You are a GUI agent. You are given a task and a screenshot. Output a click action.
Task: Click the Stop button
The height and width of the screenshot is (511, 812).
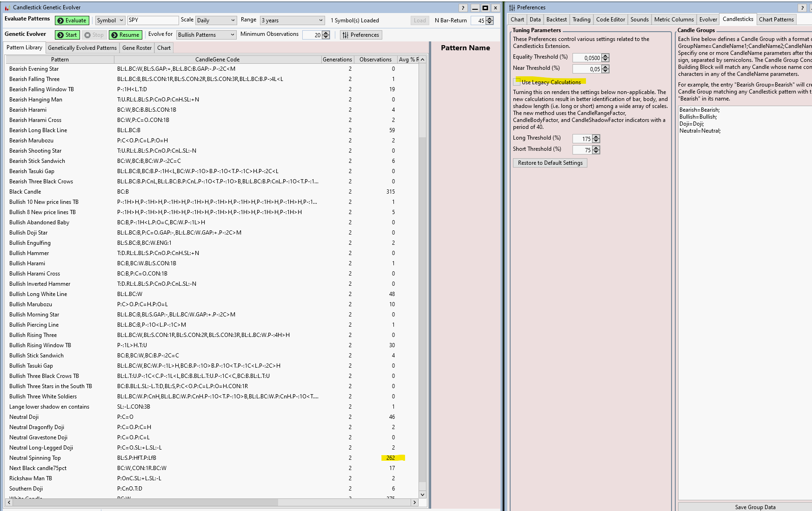94,35
